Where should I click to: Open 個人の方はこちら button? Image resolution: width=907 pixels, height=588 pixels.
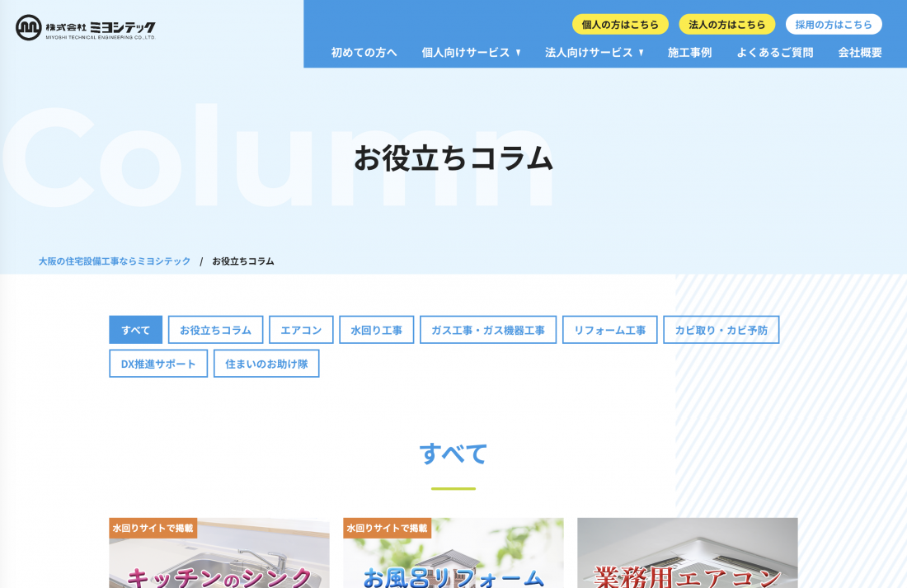point(620,24)
